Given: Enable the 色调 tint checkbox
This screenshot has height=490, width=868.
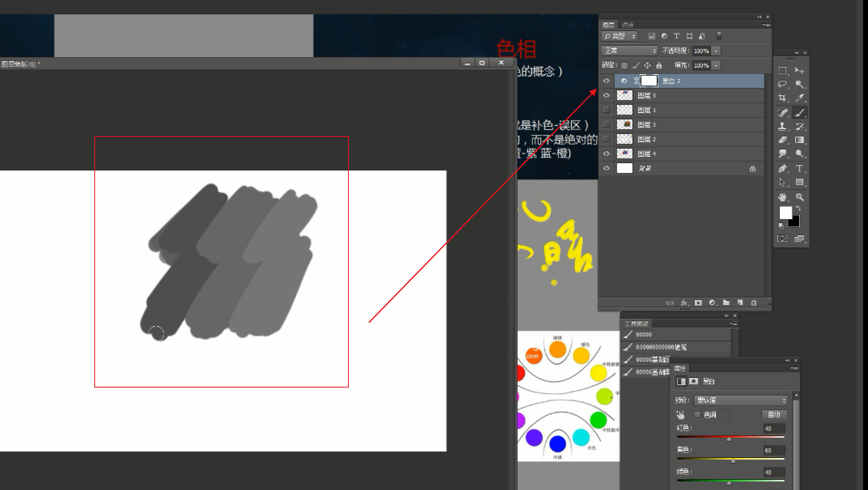Looking at the screenshot, I should coord(698,415).
